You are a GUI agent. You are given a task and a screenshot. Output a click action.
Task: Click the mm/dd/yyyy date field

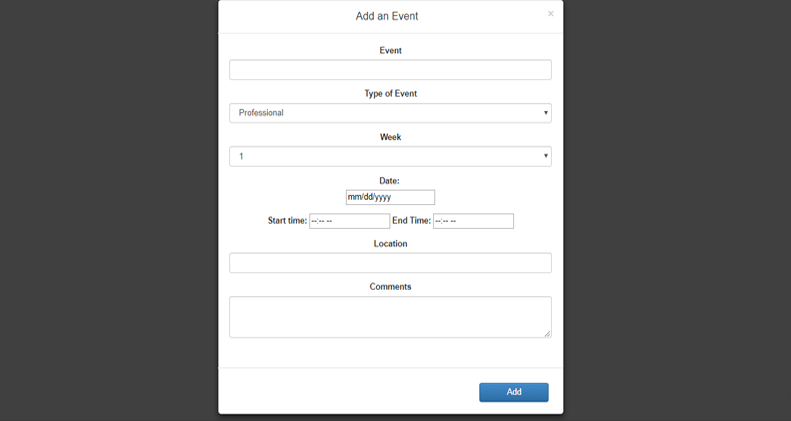click(390, 197)
